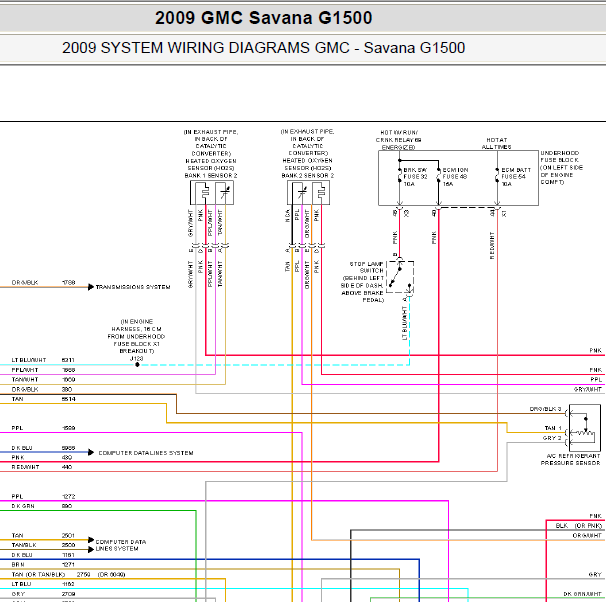The height and width of the screenshot is (602, 606).
Task: Click the "A/C REFRIGERANT PRESSURE SENSOR" label
Action: point(570,459)
